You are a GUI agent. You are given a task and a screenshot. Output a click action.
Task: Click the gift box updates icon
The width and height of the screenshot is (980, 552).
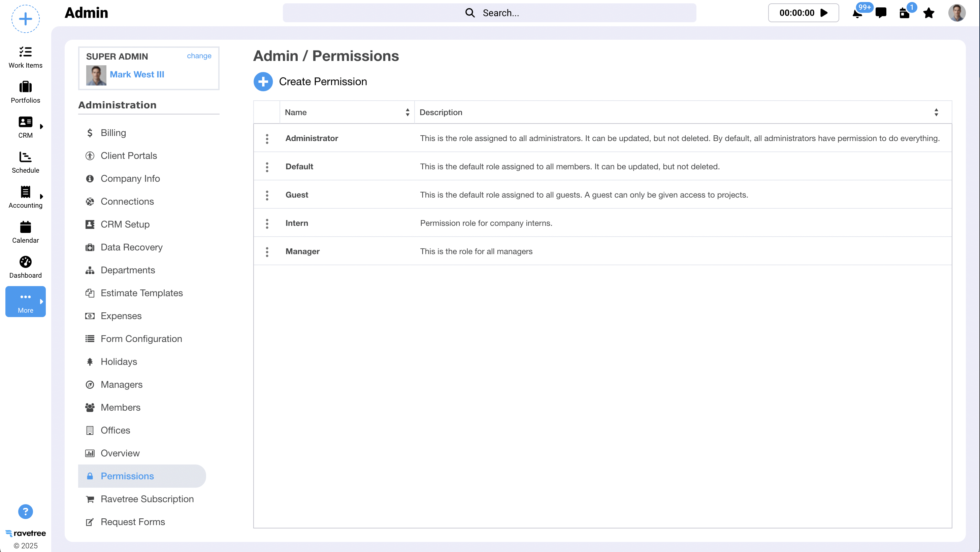904,13
